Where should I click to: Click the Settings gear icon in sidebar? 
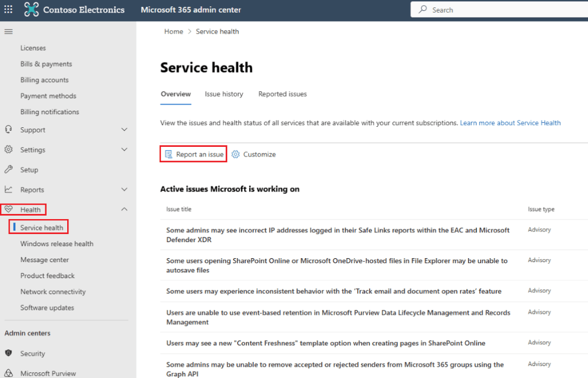(9, 150)
